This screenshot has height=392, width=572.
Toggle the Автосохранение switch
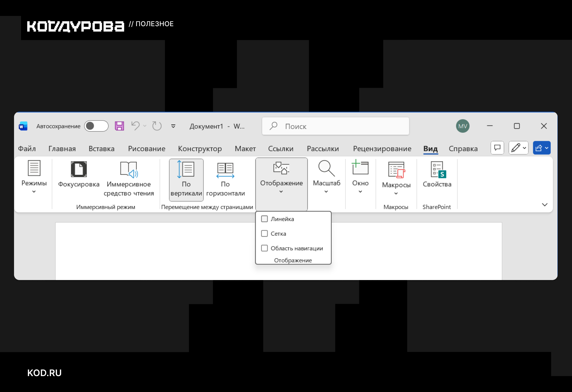(x=96, y=126)
